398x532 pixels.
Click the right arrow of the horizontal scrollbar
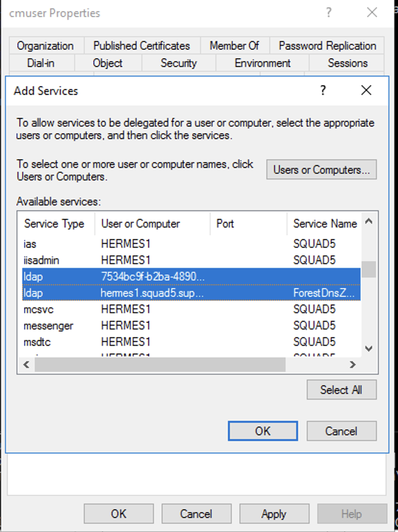(x=352, y=365)
